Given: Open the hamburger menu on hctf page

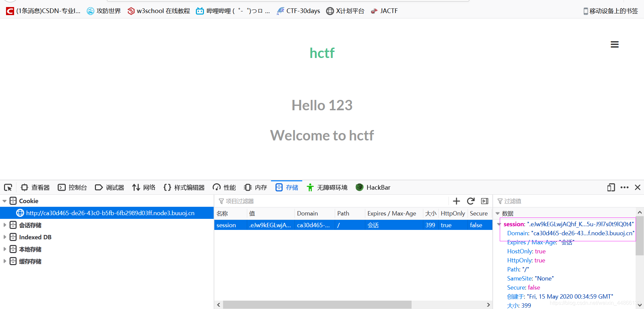Looking at the screenshot, I should coord(614,45).
